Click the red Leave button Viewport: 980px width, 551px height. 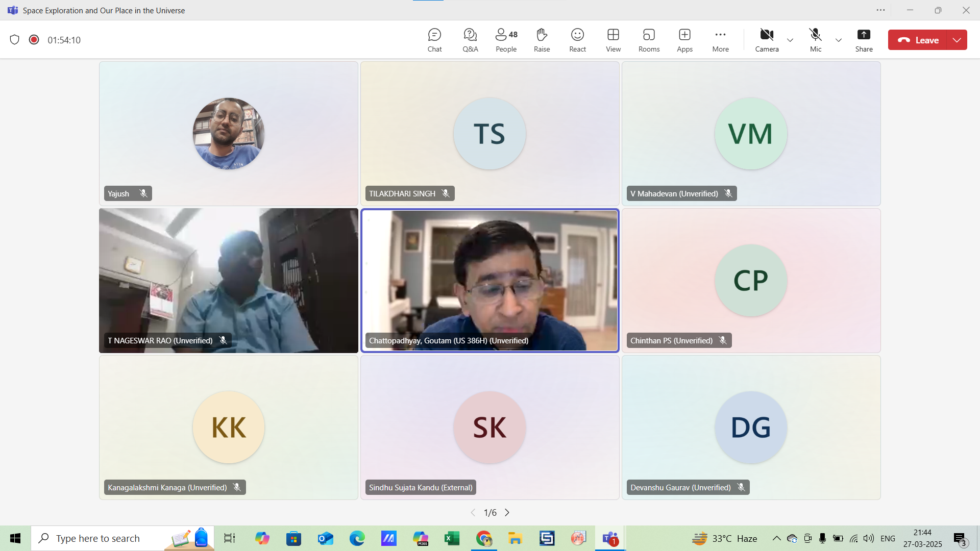click(918, 40)
